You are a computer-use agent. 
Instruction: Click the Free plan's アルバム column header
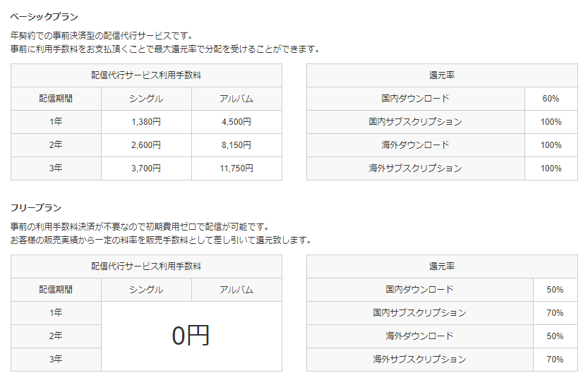point(236,290)
